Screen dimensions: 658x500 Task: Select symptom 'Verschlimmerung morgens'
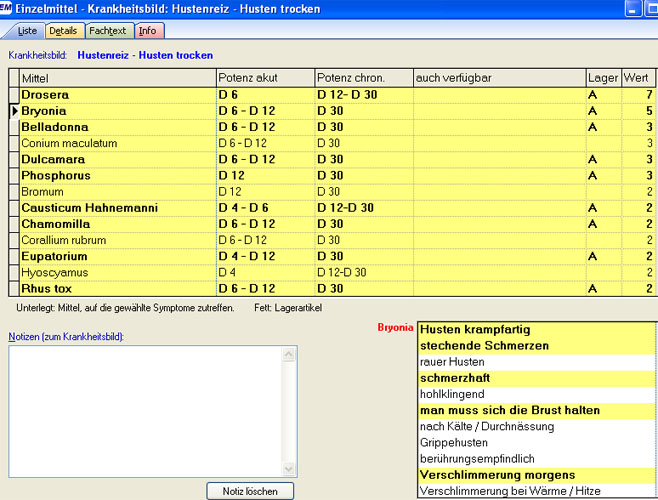pyautogui.click(x=536, y=475)
